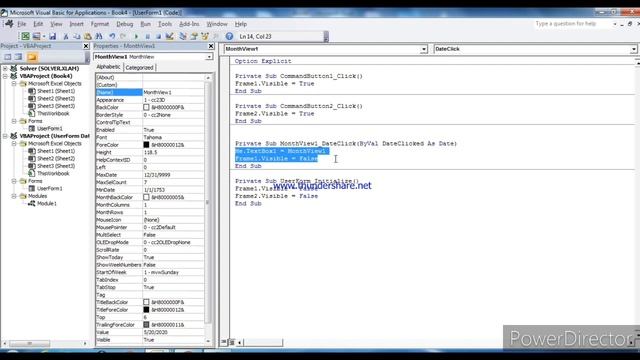640x360 pixels.
Task: Select the (Custom) property row
Action: (x=150, y=85)
